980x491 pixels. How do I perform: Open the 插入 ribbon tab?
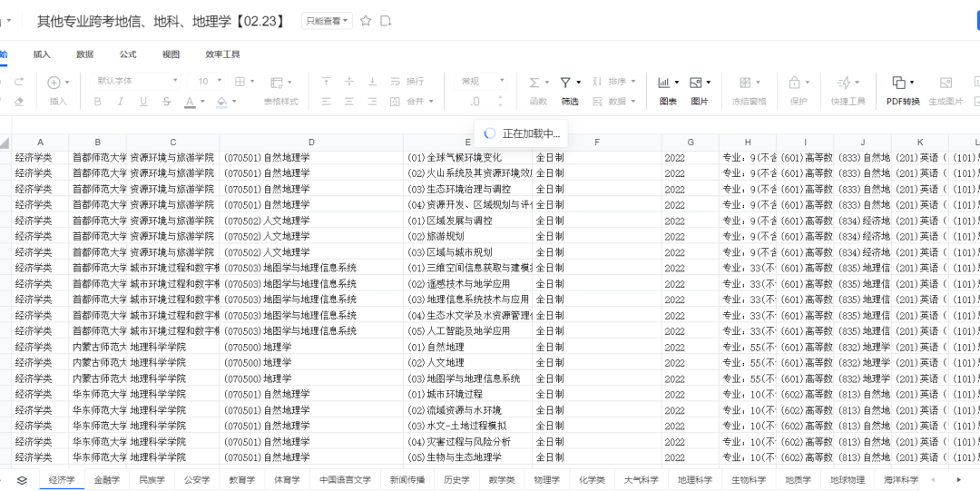pyautogui.click(x=42, y=54)
